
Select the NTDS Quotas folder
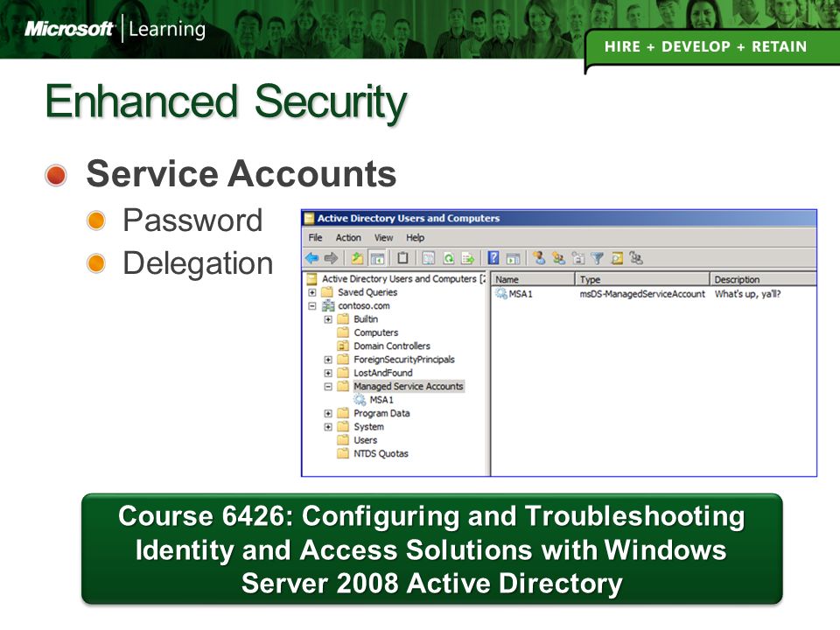(381, 454)
